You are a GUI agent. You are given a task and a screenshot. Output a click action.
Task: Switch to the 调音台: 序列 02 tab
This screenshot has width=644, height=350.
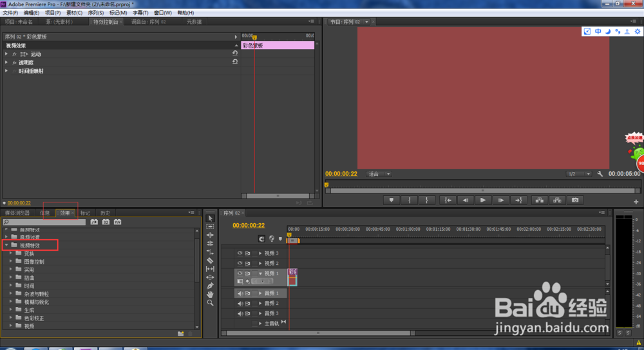tap(148, 22)
